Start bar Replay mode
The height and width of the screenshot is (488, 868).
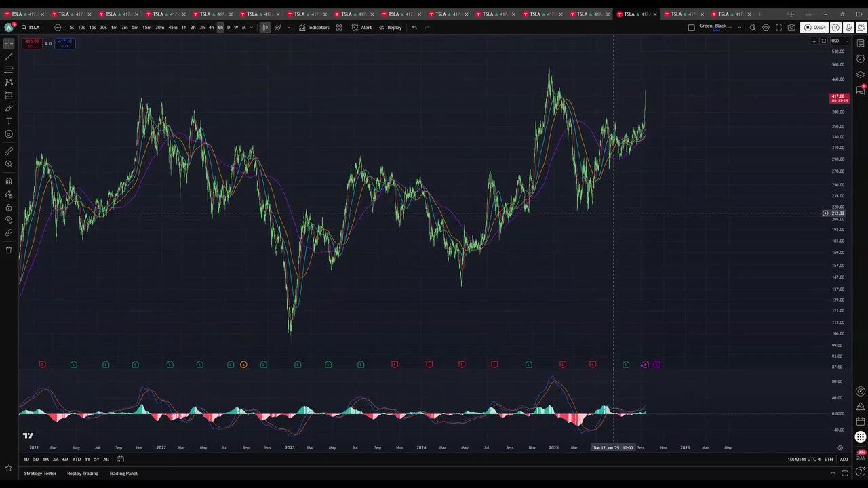[x=390, y=27]
